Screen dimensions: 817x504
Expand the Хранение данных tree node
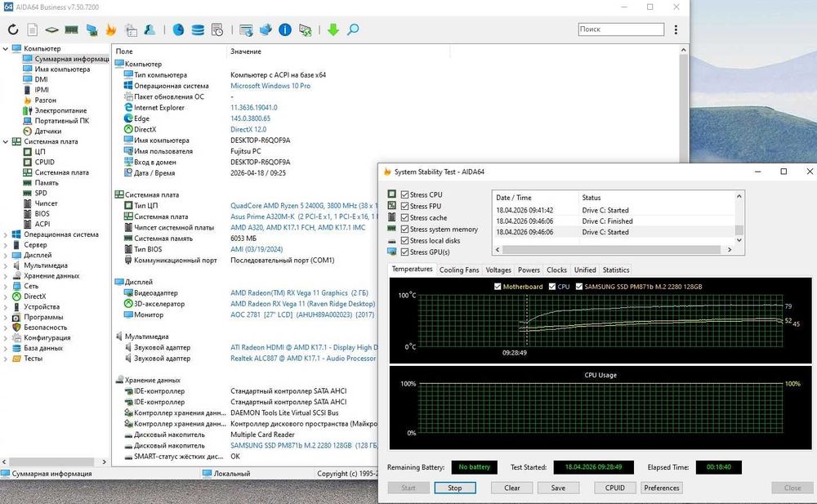pos(6,276)
